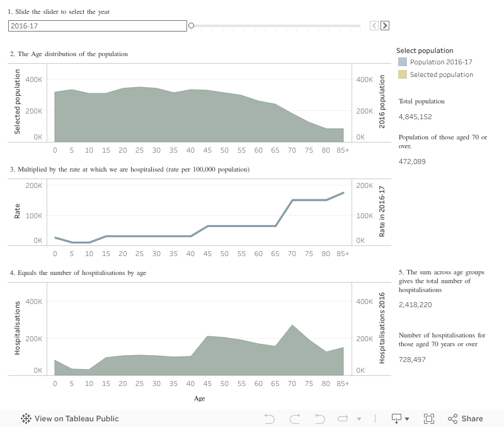Image resolution: width=504 pixels, height=427 pixels.
Task: Open the 2016-17 year selection box
Action: point(98,26)
